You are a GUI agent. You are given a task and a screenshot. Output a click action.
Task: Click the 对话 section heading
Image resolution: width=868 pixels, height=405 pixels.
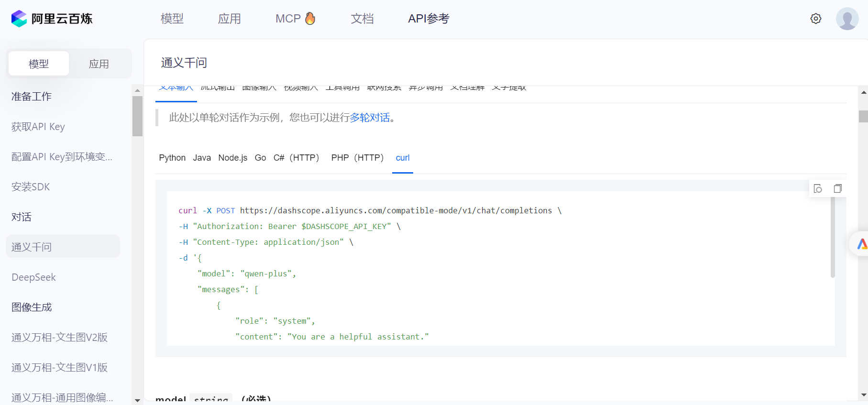(x=22, y=217)
